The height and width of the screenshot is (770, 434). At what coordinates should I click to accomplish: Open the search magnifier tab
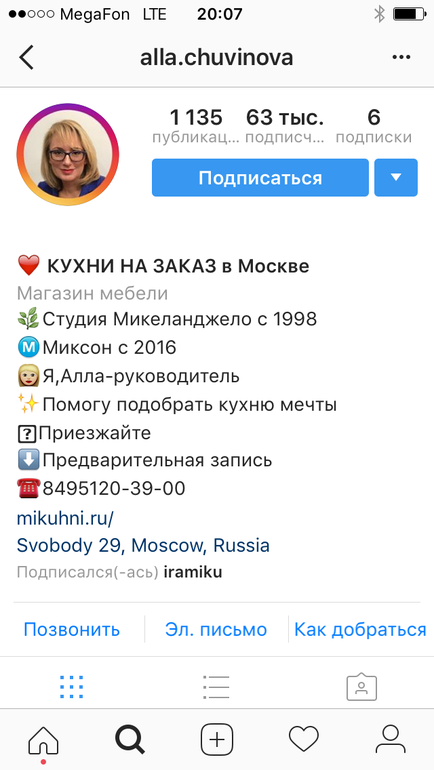click(x=130, y=740)
